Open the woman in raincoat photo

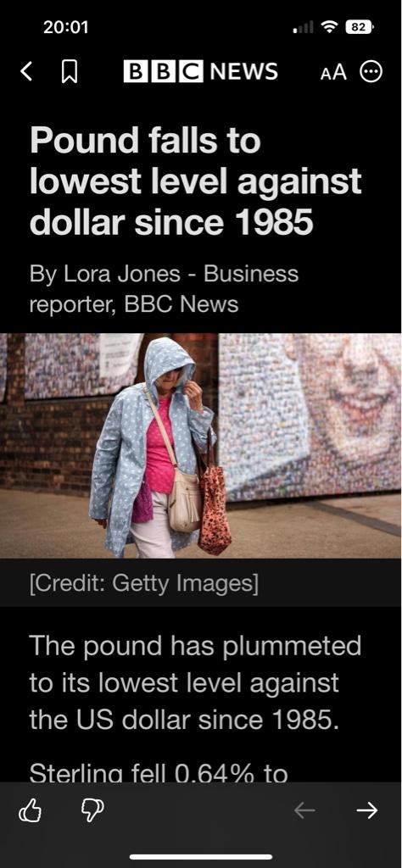point(201,446)
